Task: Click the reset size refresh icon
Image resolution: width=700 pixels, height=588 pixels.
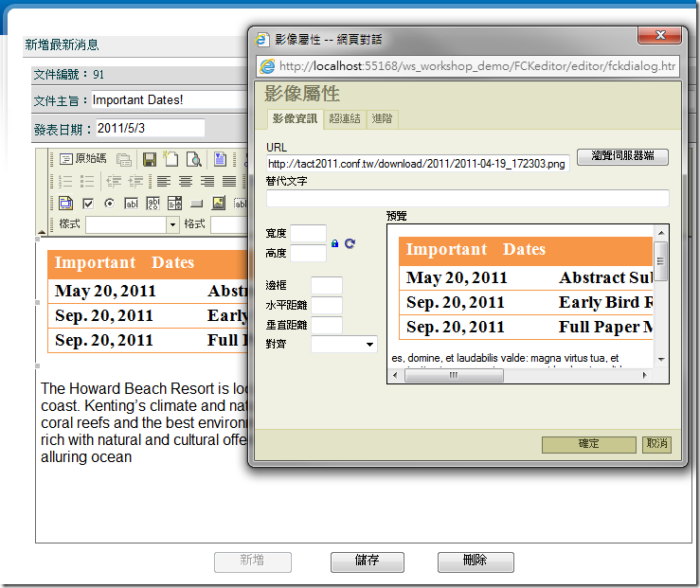Action: click(x=350, y=244)
